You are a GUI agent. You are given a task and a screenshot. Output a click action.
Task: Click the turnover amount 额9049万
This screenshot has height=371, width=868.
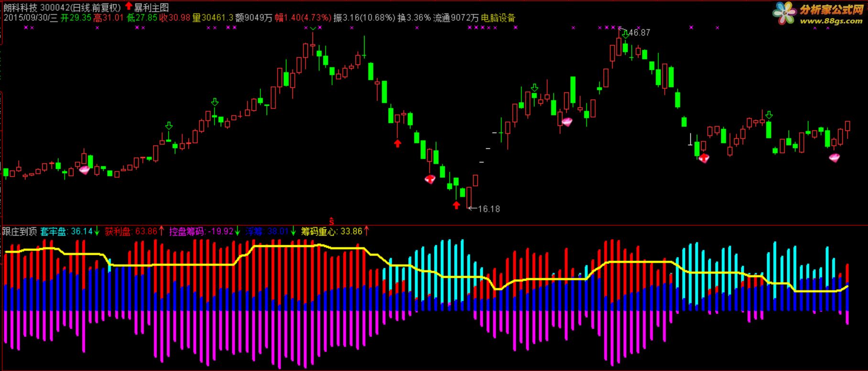254,18
